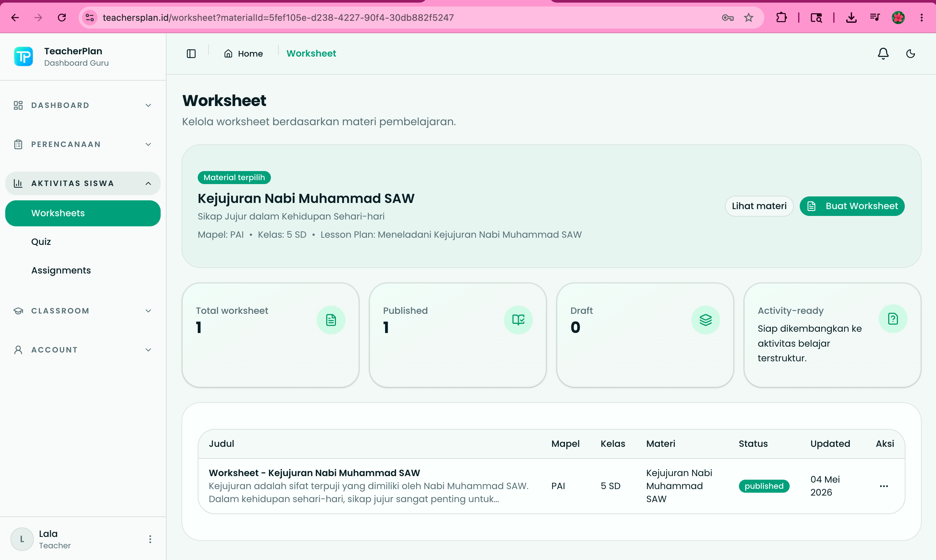This screenshot has width=936, height=560.
Task: Switch to dark mode moon icon
Action: point(911,54)
